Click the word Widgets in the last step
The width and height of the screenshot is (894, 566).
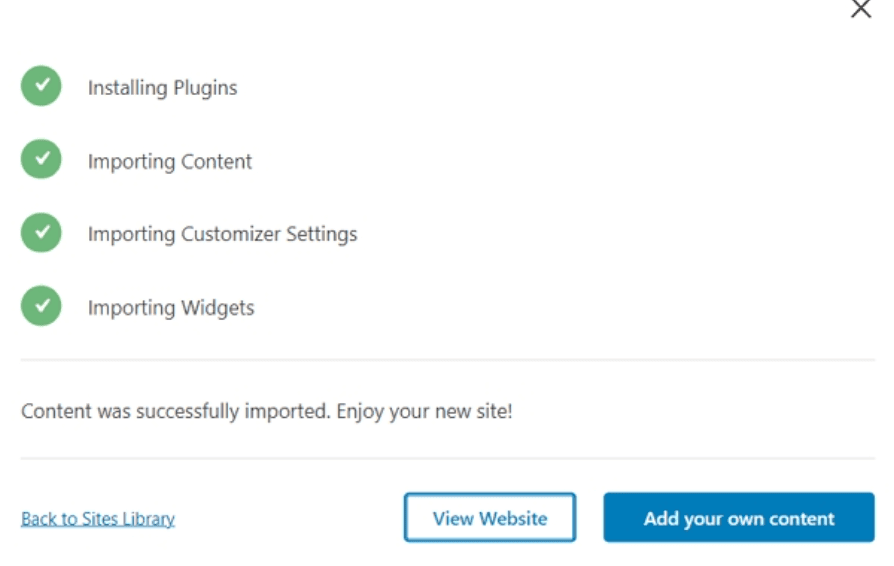pos(218,308)
